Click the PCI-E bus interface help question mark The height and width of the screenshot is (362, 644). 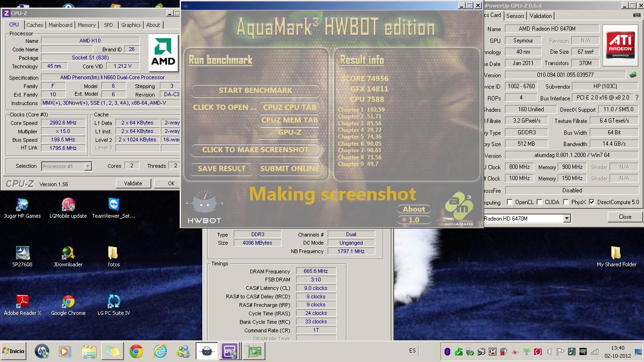636,98
